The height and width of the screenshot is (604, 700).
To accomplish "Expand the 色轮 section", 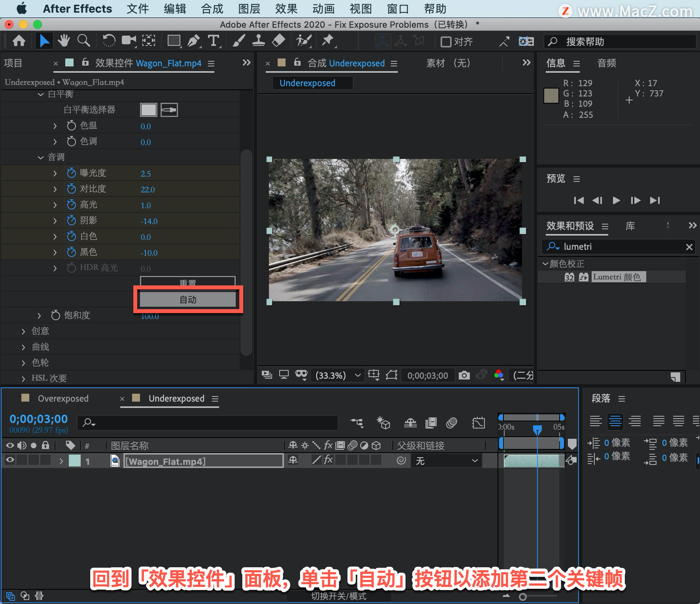I will 23,363.
